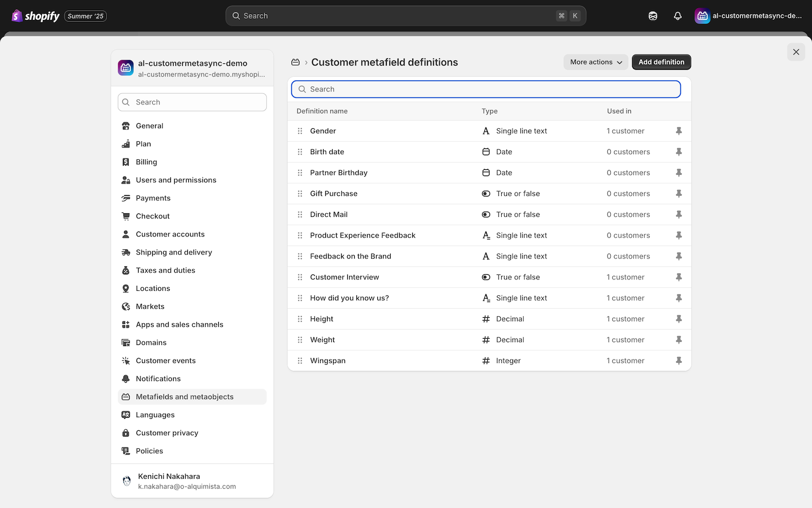Click the Shopify logo in top bar

[x=36, y=16]
